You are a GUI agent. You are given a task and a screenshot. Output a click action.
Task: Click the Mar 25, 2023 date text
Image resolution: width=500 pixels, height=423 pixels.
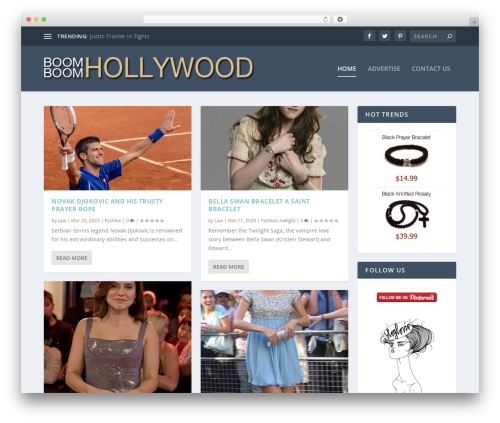(x=85, y=221)
